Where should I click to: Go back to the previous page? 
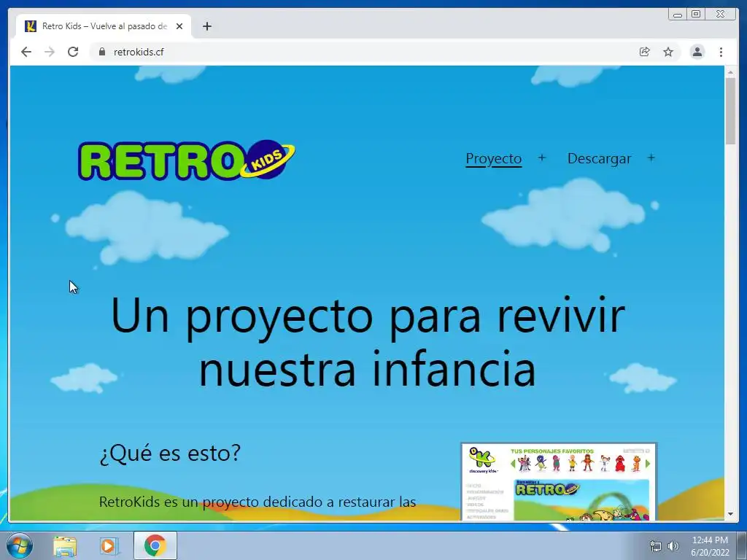26,52
